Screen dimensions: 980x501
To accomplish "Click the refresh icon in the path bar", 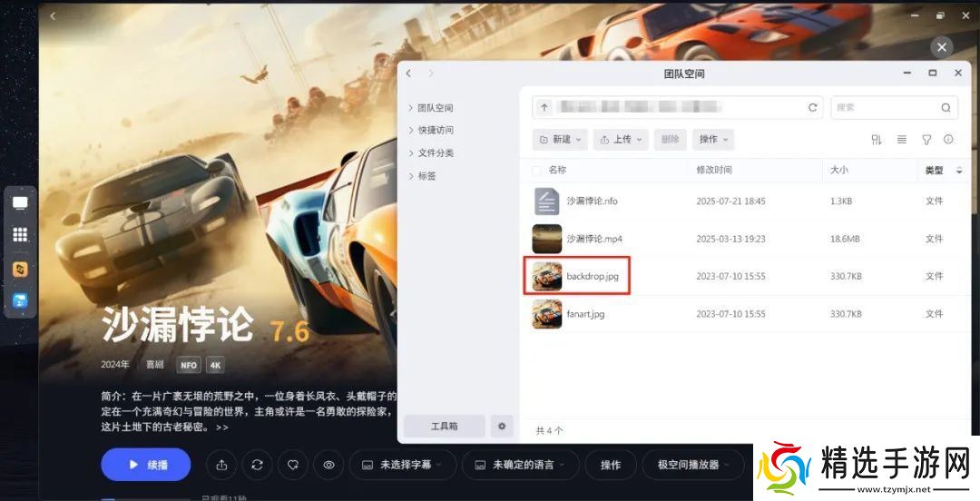I will [x=812, y=108].
